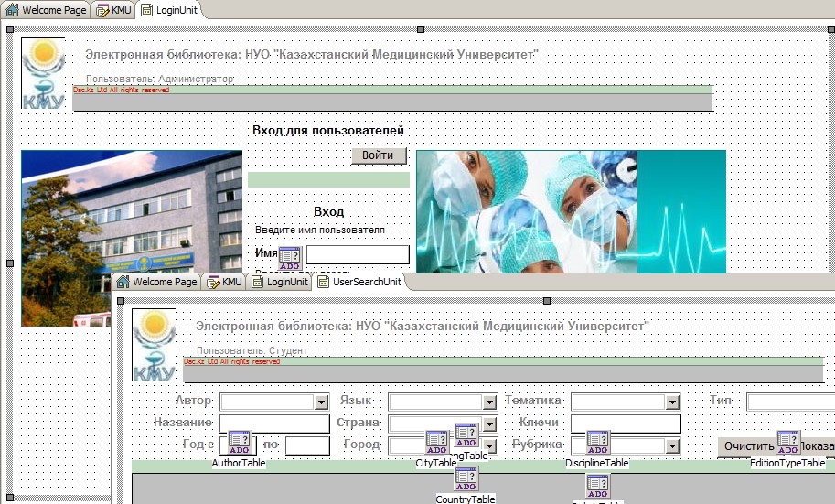Select the "Пользователь: Администратор" label

pyautogui.click(x=160, y=79)
